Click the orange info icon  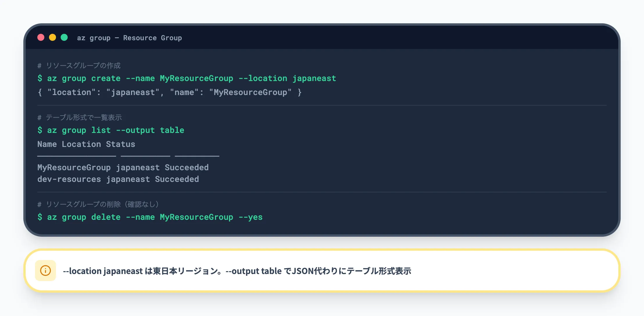45,271
